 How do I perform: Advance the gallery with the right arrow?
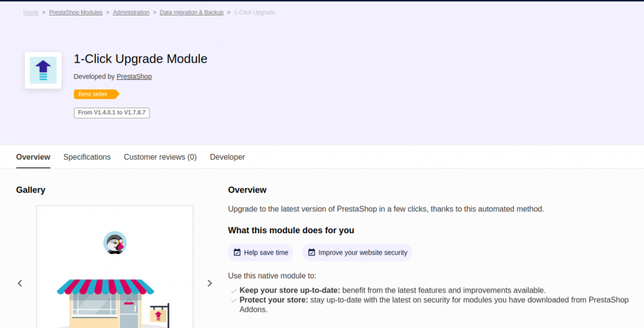pos(209,283)
